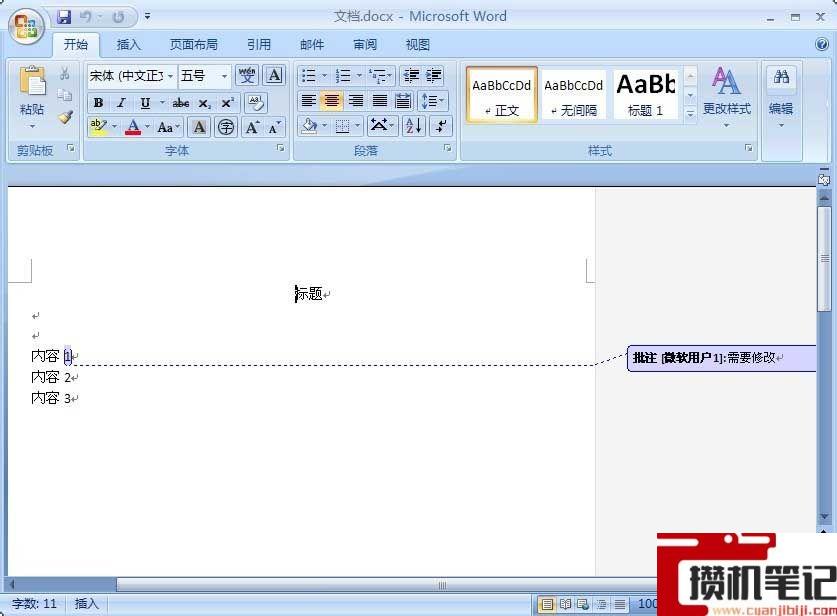Select the Format Painter brush
Viewport: 837px width, 616px height.
pyautogui.click(x=65, y=117)
